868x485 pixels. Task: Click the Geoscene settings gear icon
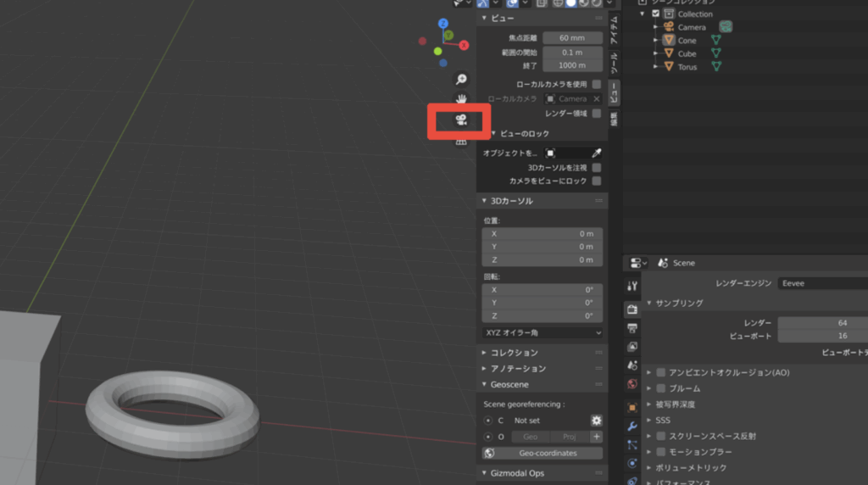596,421
